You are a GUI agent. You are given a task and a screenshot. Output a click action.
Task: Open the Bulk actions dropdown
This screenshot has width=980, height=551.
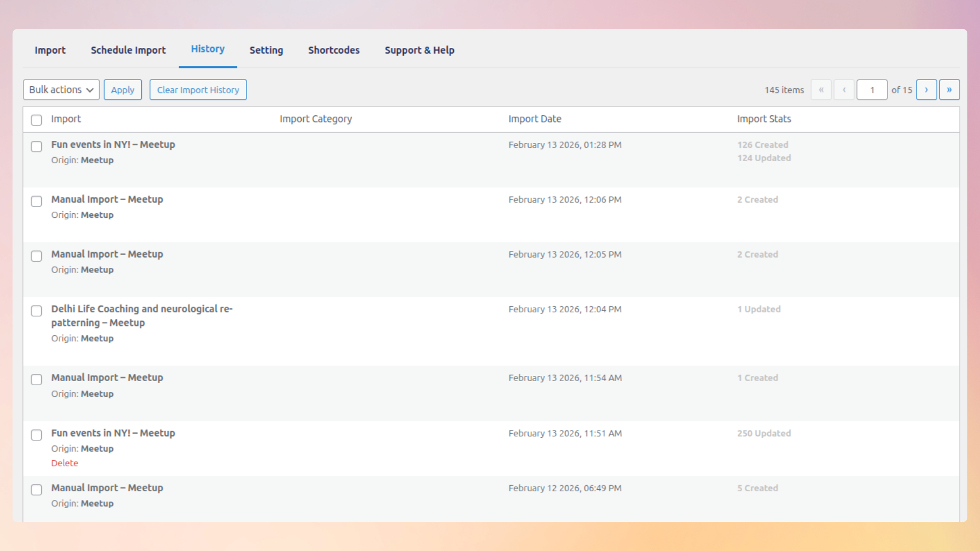point(61,89)
